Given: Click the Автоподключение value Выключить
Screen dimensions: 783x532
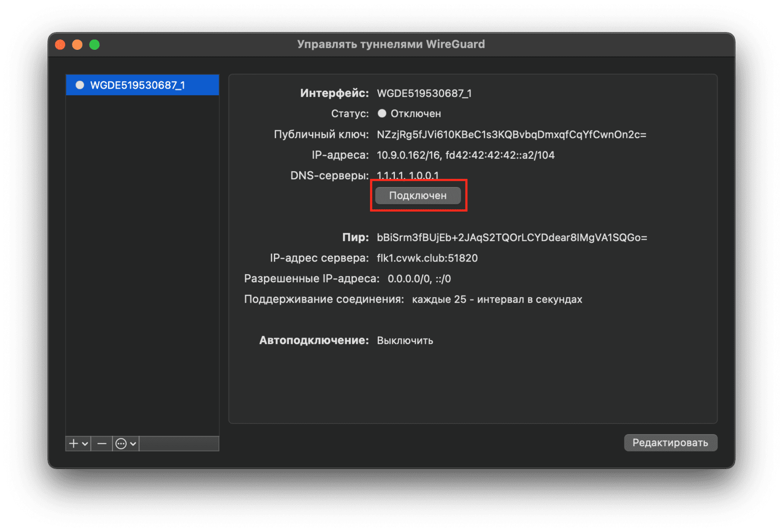Looking at the screenshot, I should [x=405, y=340].
